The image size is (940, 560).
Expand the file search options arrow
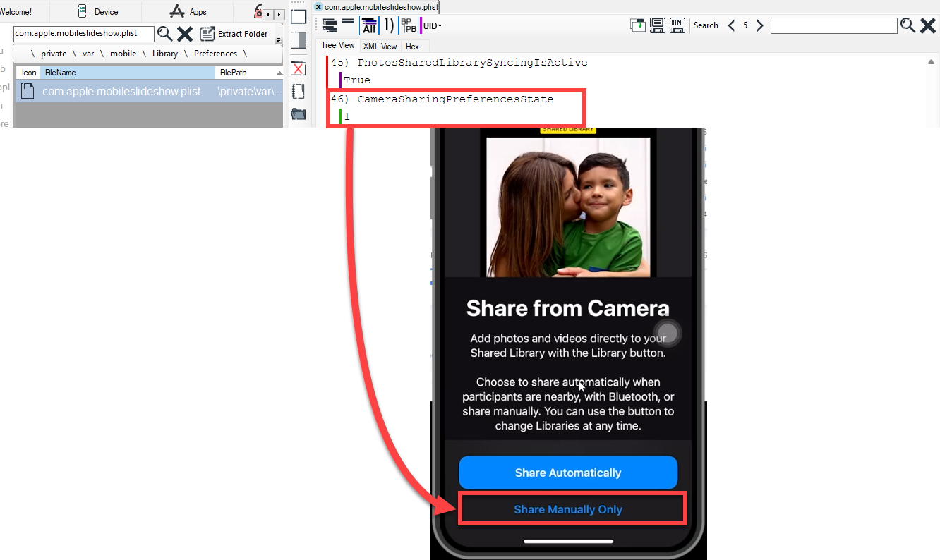tap(278, 41)
